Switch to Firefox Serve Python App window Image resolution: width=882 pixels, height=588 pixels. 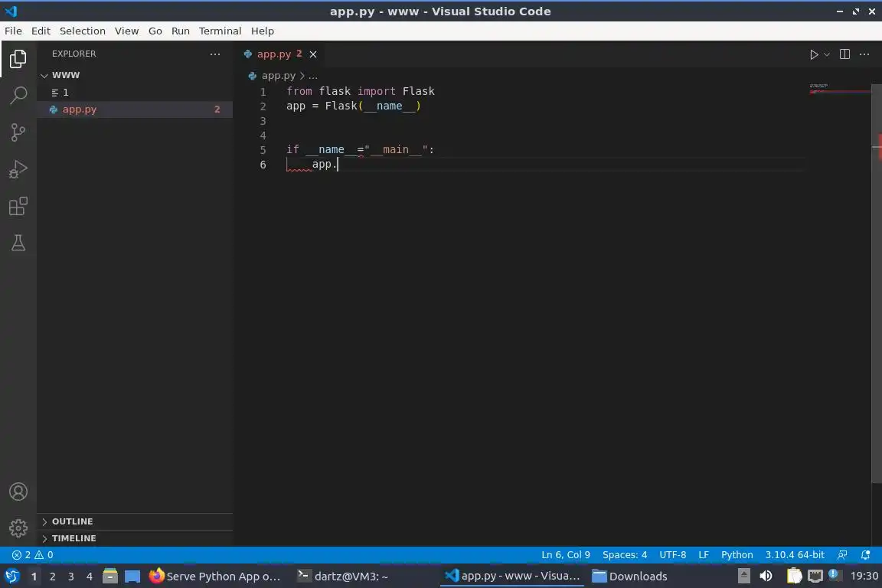(215, 577)
